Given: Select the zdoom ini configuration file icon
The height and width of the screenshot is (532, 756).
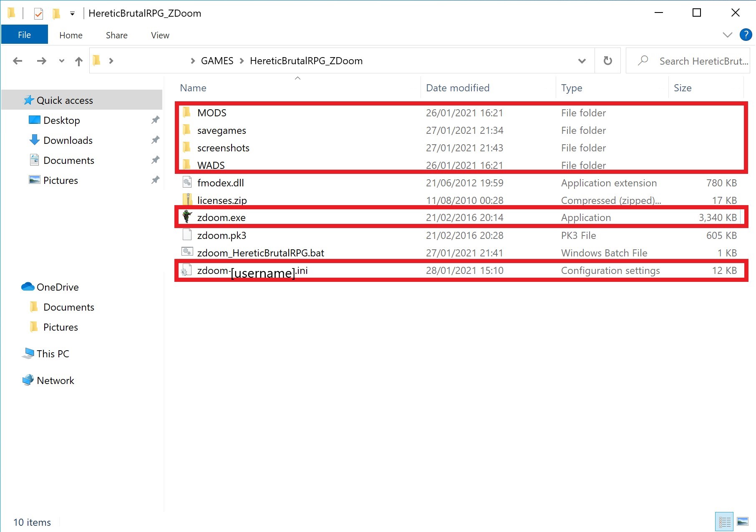Looking at the screenshot, I should coord(186,271).
